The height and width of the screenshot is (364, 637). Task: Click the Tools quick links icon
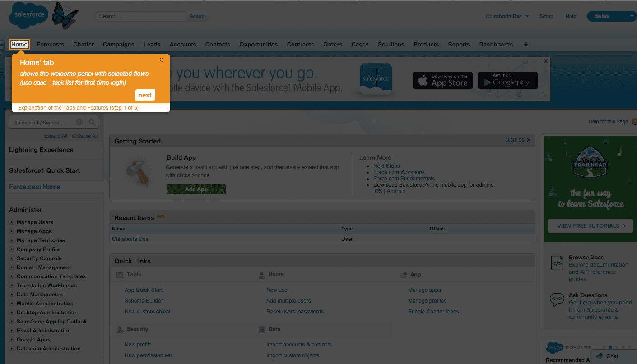pos(120,275)
